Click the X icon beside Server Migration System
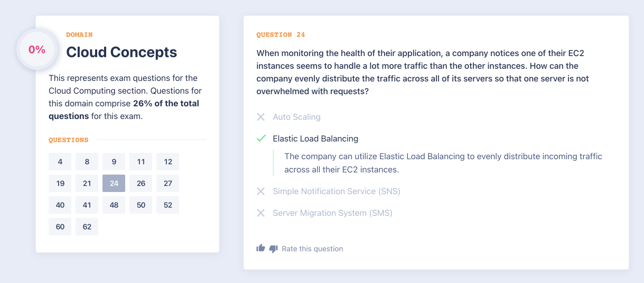Viewport: 644px width, 283px height. click(x=260, y=213)
